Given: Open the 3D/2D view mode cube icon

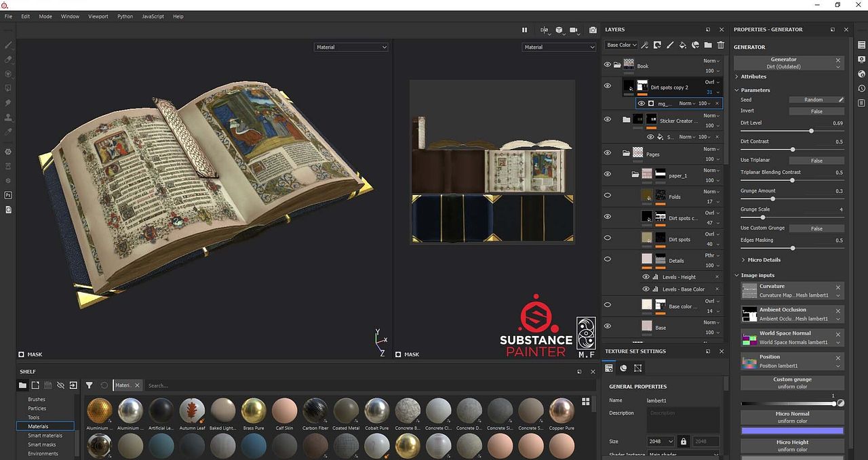Looking at the screenshot, I should [x=559, y=30].
